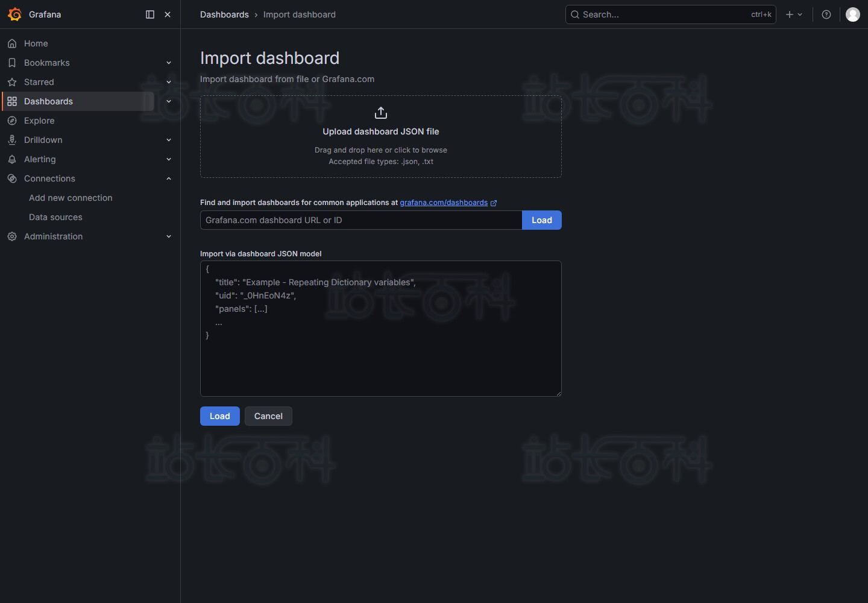
Task: Click Dashboards breadcrumb link
Action: 224,14
